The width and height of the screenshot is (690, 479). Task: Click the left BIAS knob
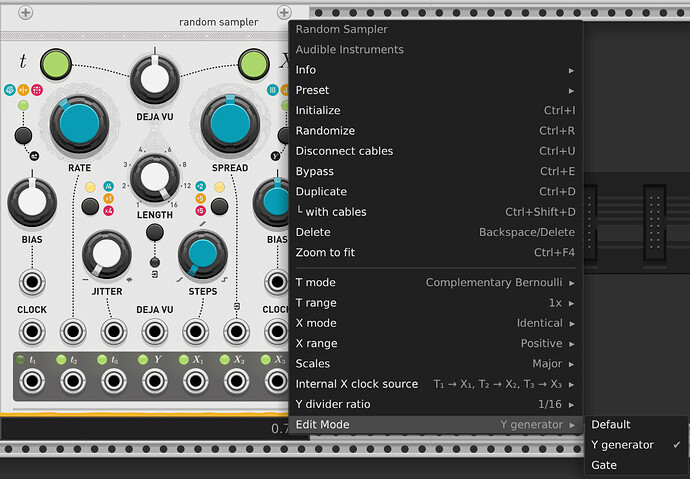32,203
